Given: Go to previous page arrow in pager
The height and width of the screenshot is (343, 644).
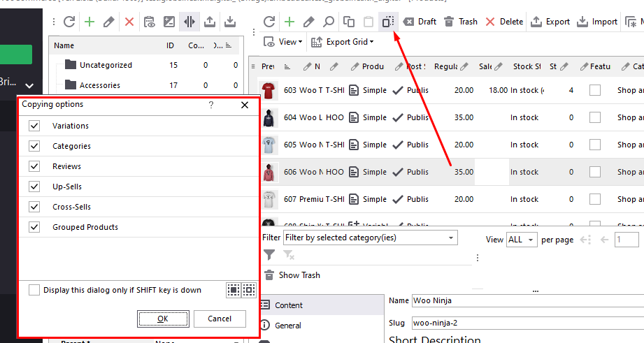Looking at the screenshot, I should tap(604, 240).
